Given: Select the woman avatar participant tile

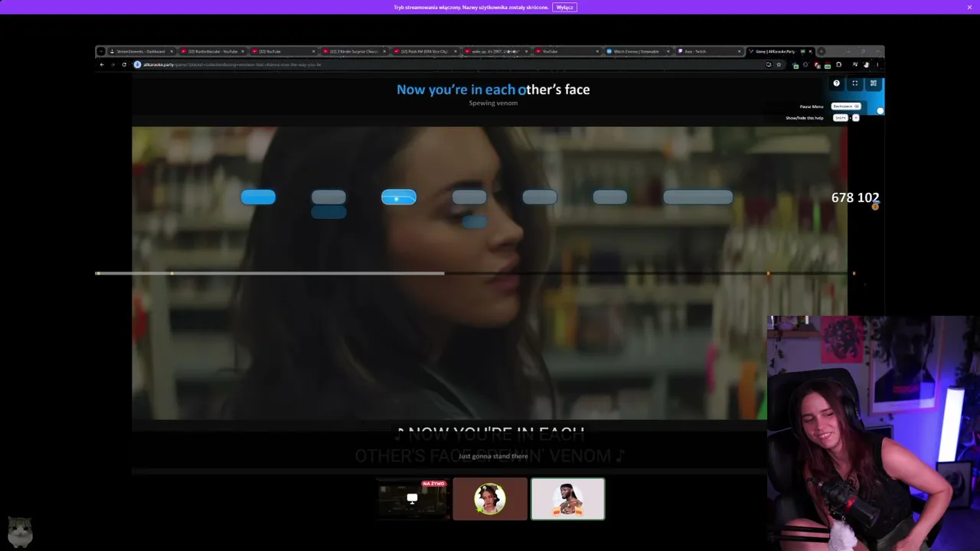Looking at the screenshot, I should pyautogui.click(x=490, y=498).
